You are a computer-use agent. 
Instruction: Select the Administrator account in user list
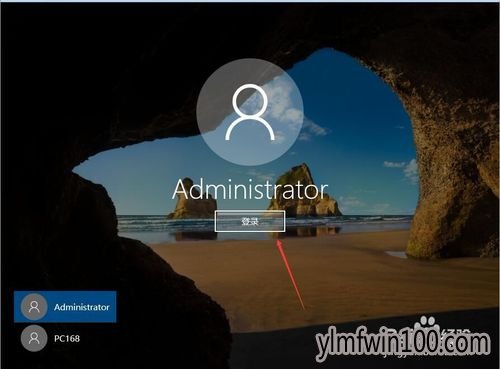tap(65, 307)
